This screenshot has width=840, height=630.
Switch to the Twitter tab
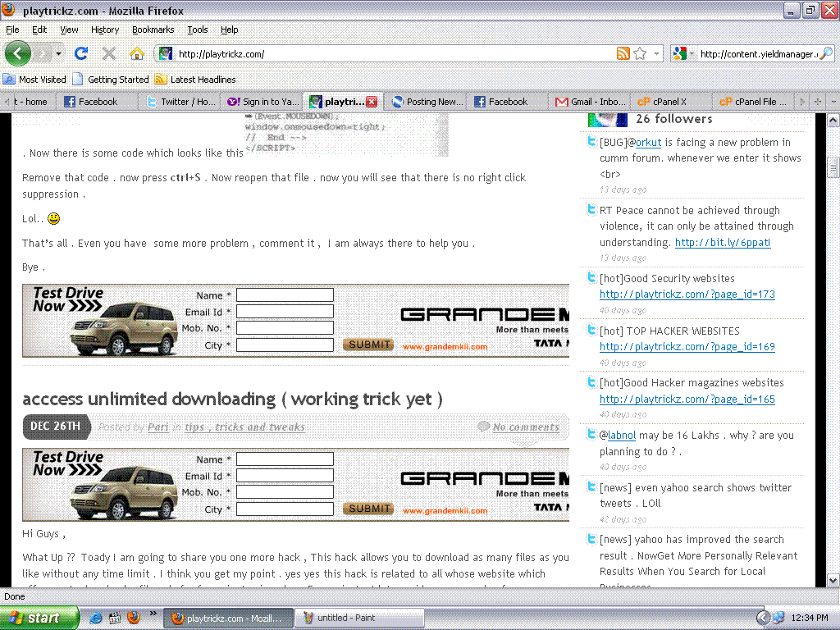pos(181,102)
